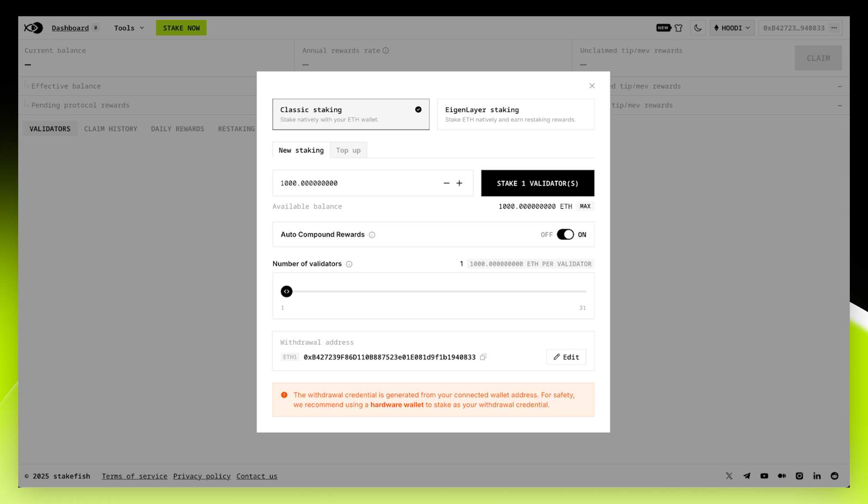This screenshot has height=504, width=868.
Task: Select Classic staking option
Action: [x=351, y=114]
